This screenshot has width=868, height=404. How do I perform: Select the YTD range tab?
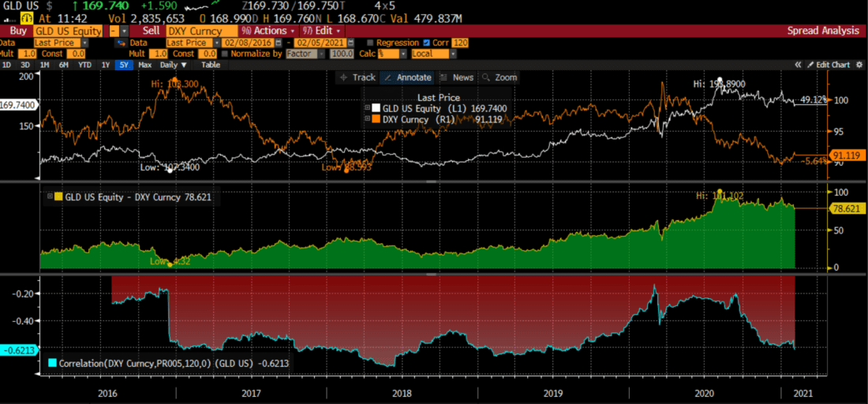coord(84,65)
